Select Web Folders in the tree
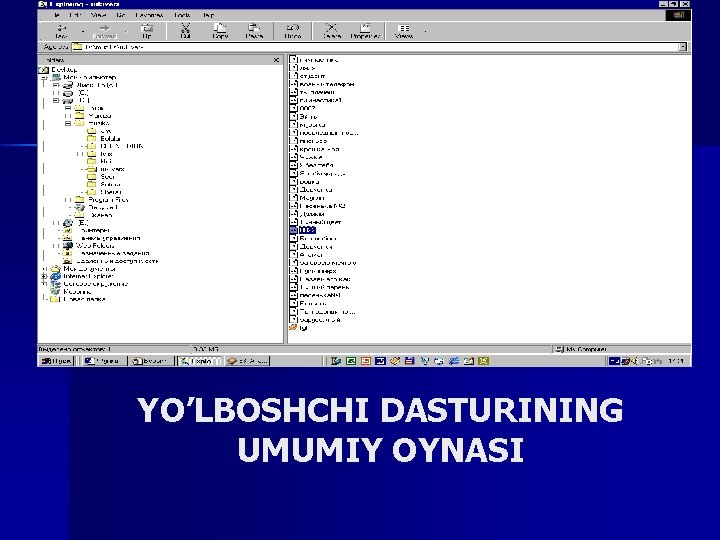This screenshot has height=540, width=720. pos(95,246)
